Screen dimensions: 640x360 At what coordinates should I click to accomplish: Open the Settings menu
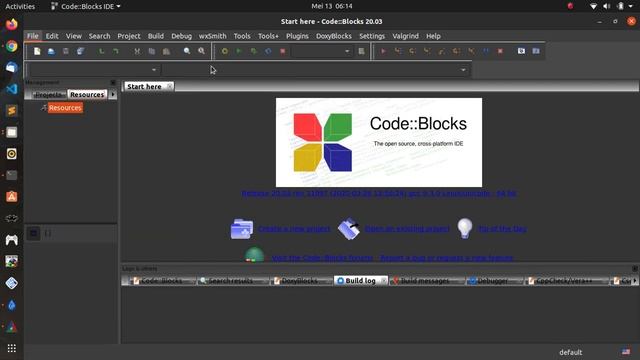(x=372, y=36)
